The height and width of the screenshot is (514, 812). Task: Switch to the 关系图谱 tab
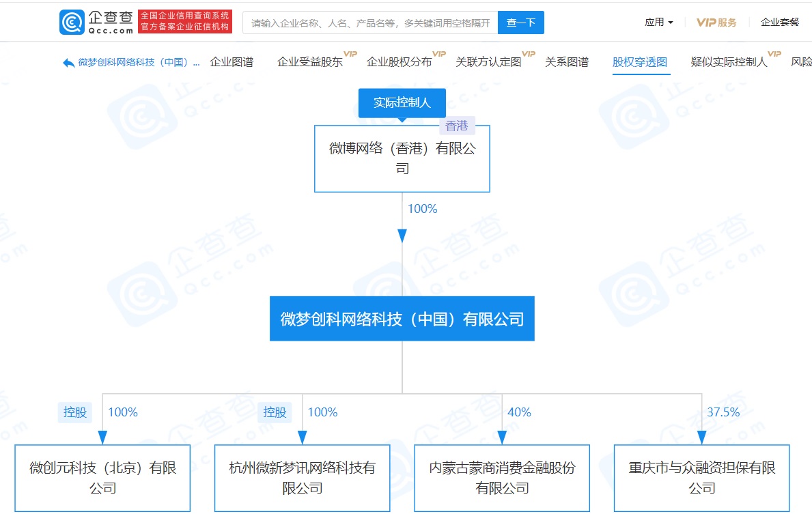(x=567, y=62)
